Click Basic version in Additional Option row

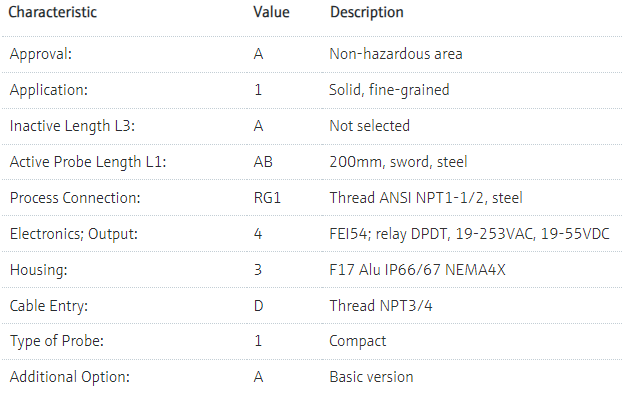(x=371, y=377)
